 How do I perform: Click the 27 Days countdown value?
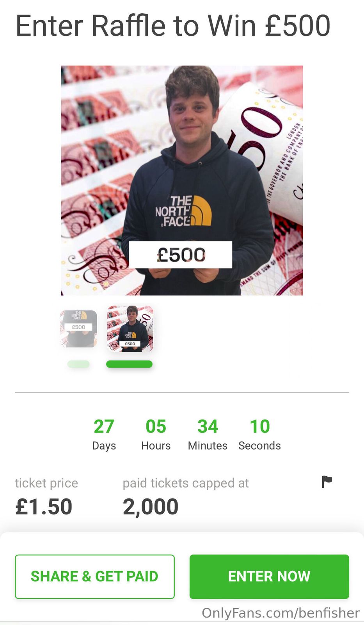[x=104, y=427]
